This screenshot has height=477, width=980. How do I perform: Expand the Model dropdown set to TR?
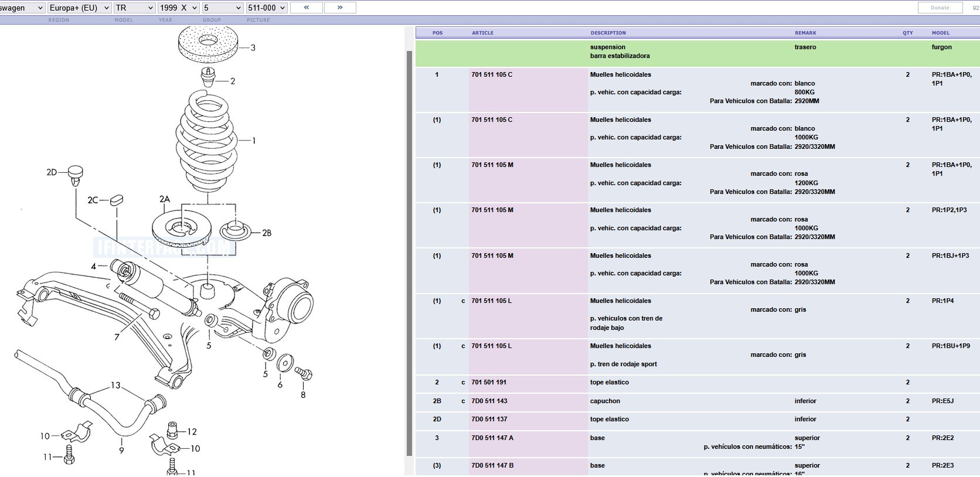pyautogui.click(x=134, y=8)
